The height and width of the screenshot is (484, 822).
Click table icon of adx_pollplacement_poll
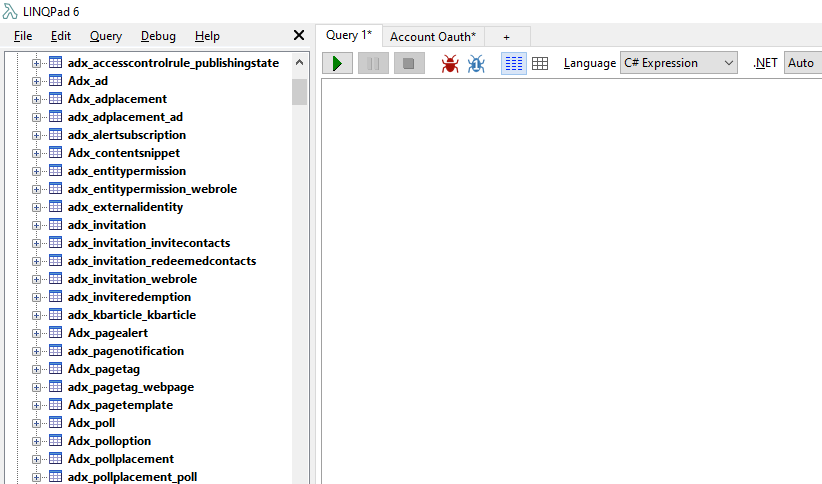(56, 477)
